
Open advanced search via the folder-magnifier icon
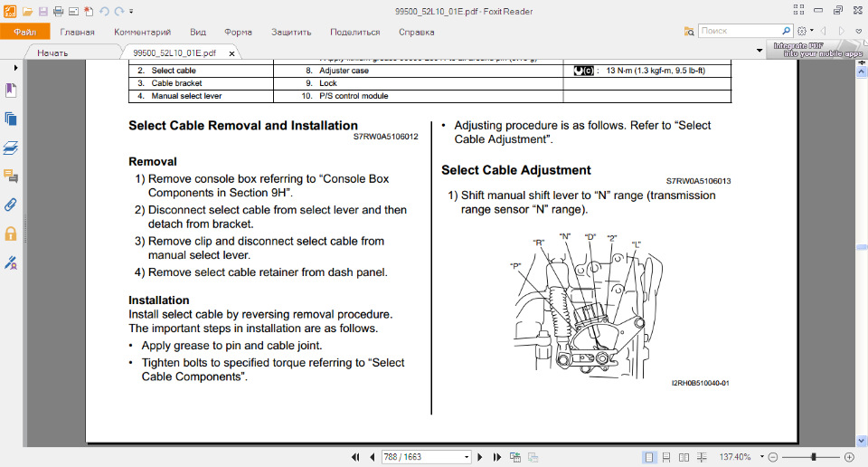coord(689,31)
